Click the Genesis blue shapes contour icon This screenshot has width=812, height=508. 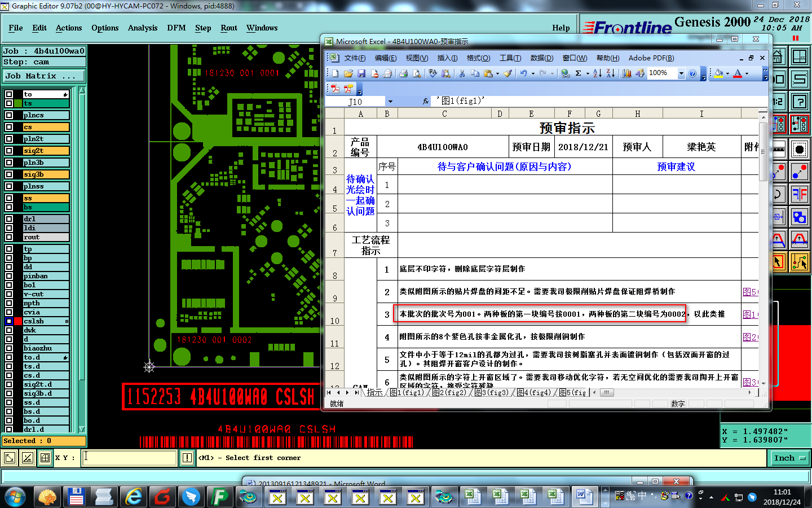point(800,217)
